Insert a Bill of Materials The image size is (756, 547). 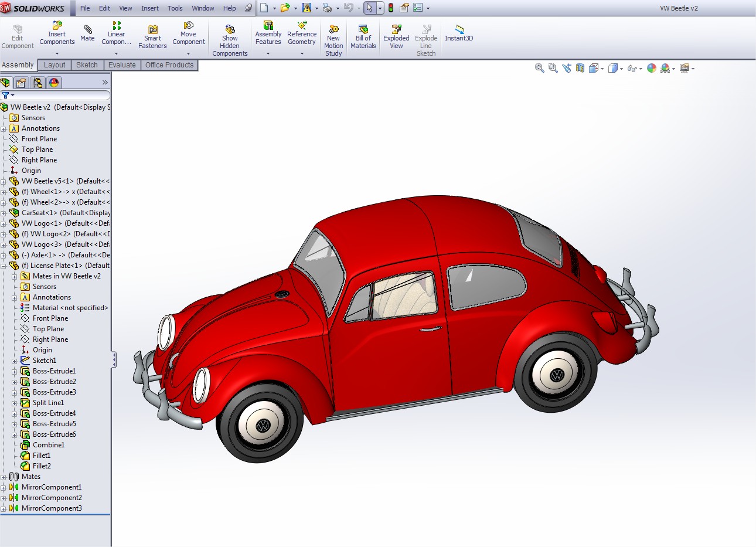coord(363,38)
